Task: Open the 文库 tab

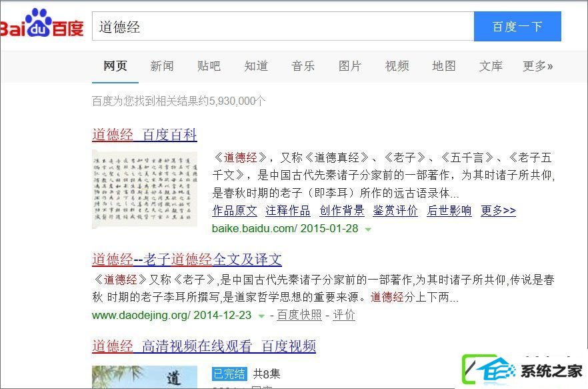Action: pyautogui.click(x=491, y=66)
